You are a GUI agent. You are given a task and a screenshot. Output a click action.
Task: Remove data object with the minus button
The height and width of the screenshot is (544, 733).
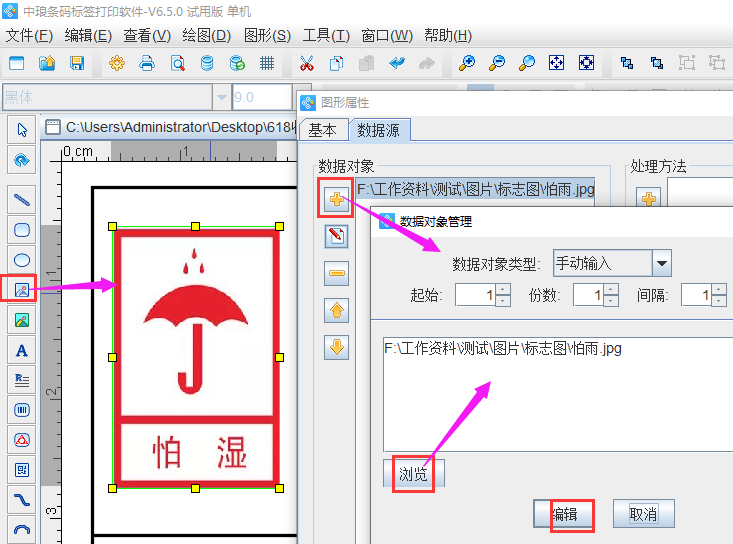pyautogui.click(x=337, y=273)
